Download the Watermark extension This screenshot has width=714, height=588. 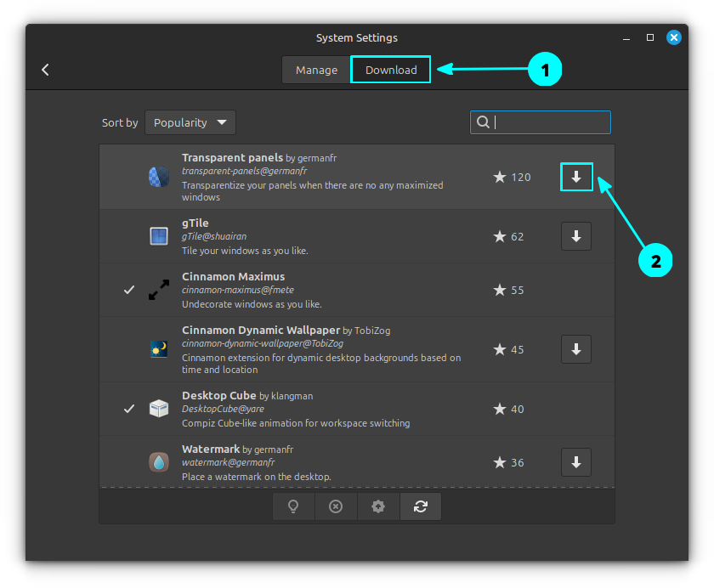click(x=576, y=462)
